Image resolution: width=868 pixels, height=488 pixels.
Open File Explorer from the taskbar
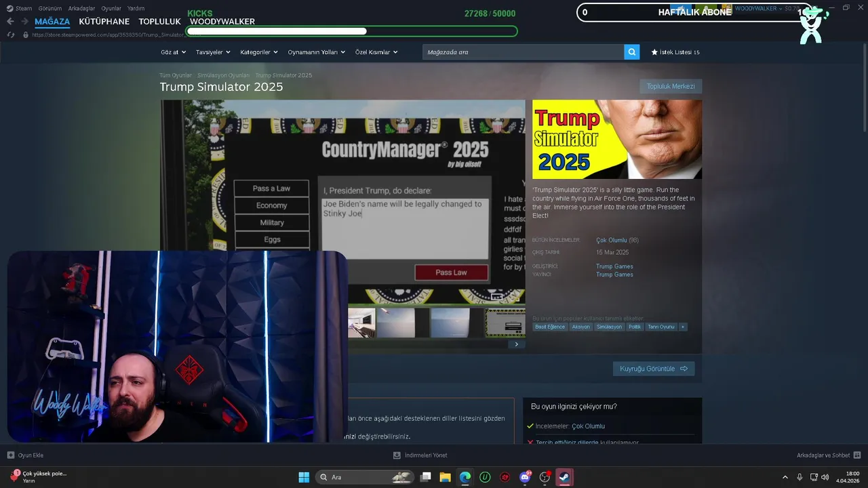coord(446,477)
